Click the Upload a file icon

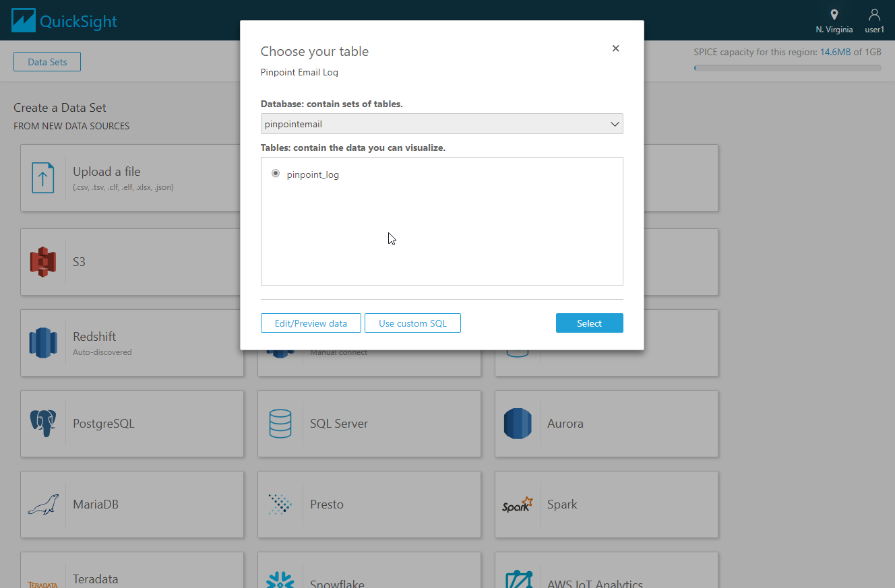click(43, 178)
